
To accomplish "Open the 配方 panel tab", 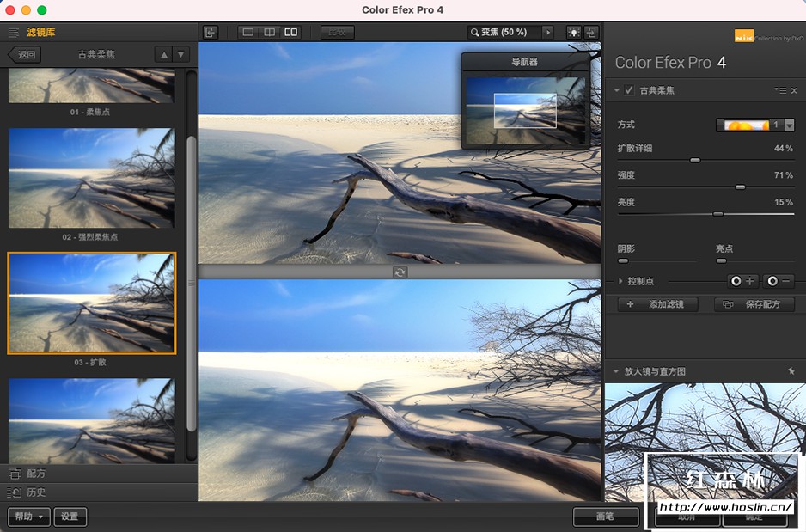I will pos(99,474).
